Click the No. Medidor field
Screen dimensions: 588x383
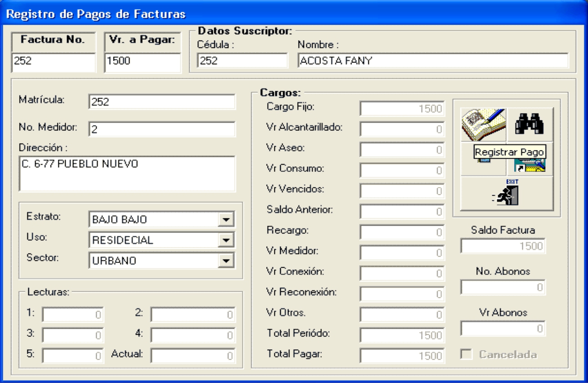[x=162, y=129]
